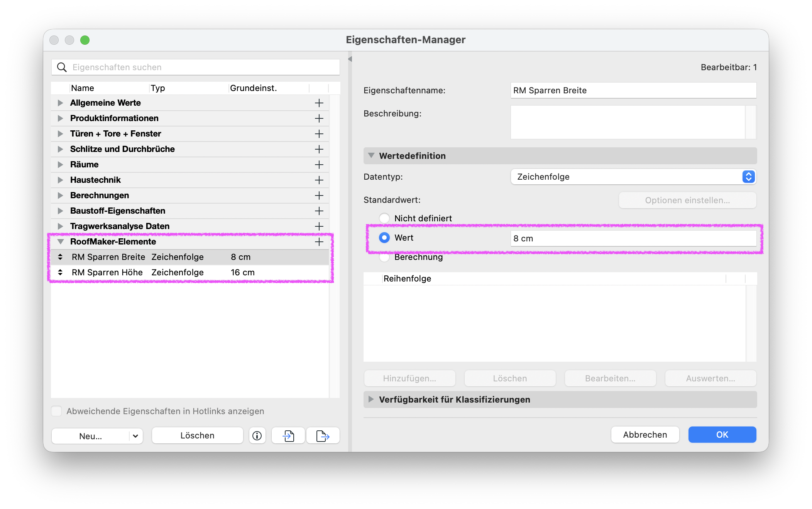Click the Grundeinst. column header
The image size is (812, 509).
tap(269, 88)
